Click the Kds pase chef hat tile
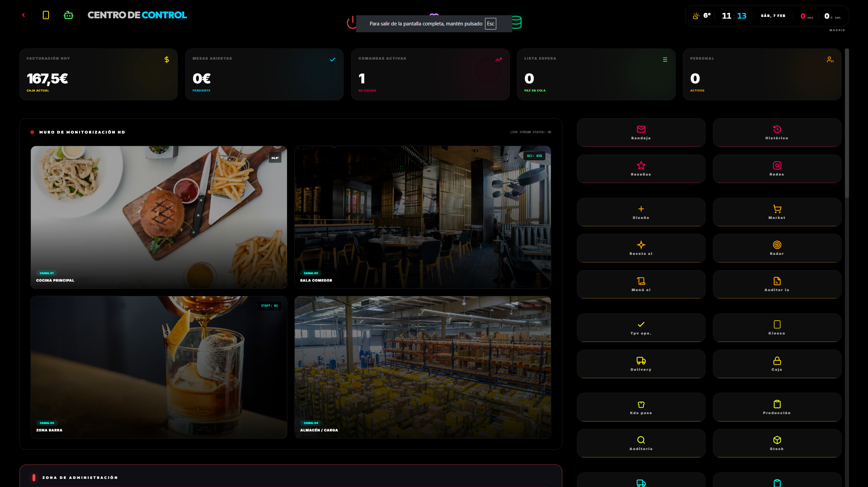Image resolution: width=868 pixels, height=487 pixels. click(x=641, y=407)
